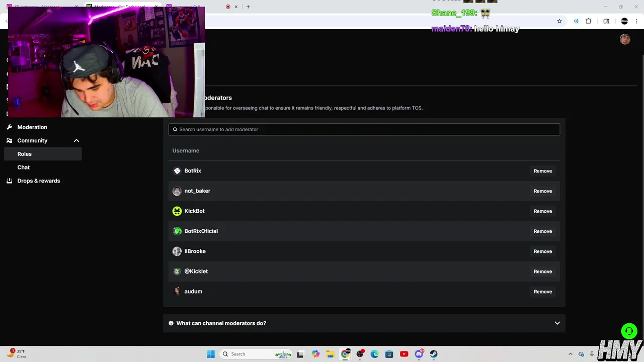Image resolution: width=644 pixels, height=362 pixels.
Task: Click the audum username text
Action: [193, 292]
